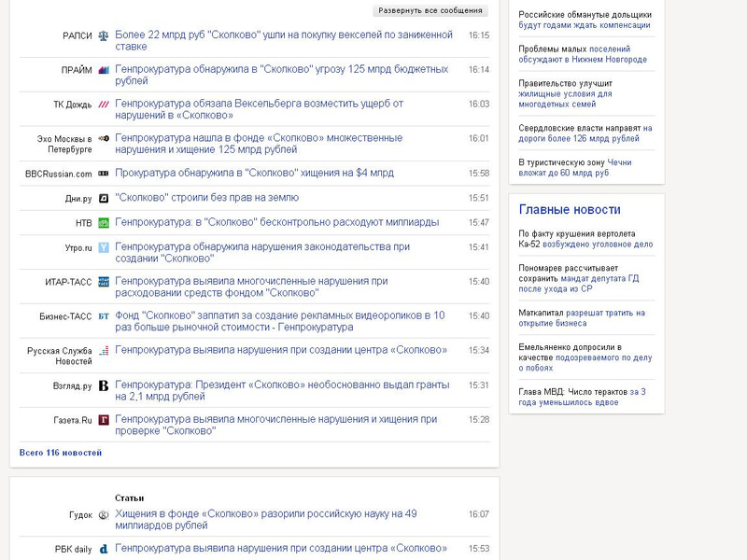Click the НТВ source name
Image resolution: width=747 pixels, height=560 pixels.
pos(83,223)
